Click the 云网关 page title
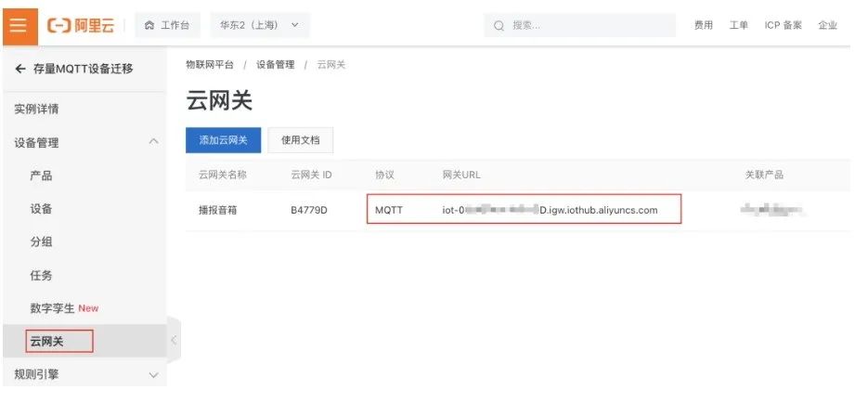 (x=219, y=101)
